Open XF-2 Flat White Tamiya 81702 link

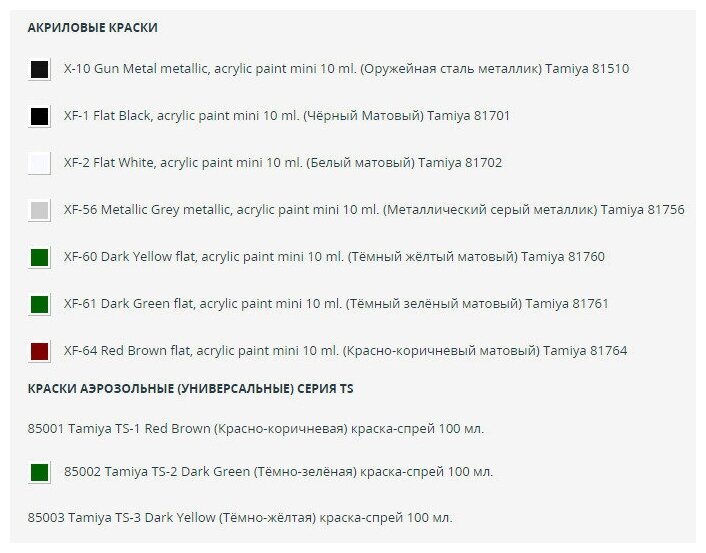[283, 163]
